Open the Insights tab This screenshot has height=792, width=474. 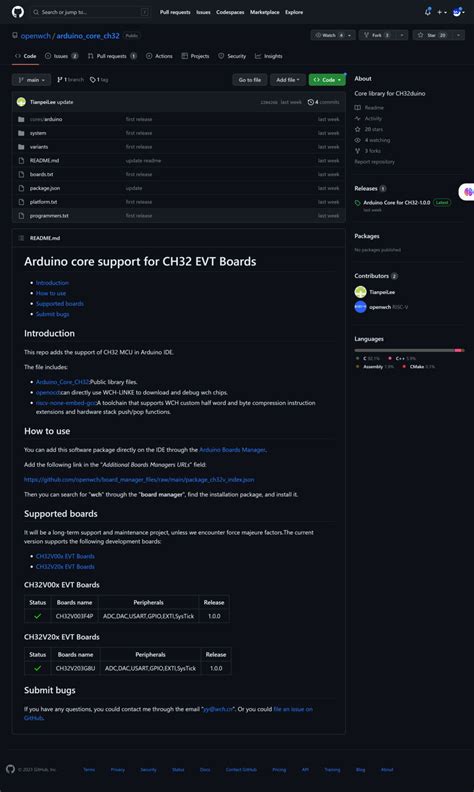click(x=269, y=56)
